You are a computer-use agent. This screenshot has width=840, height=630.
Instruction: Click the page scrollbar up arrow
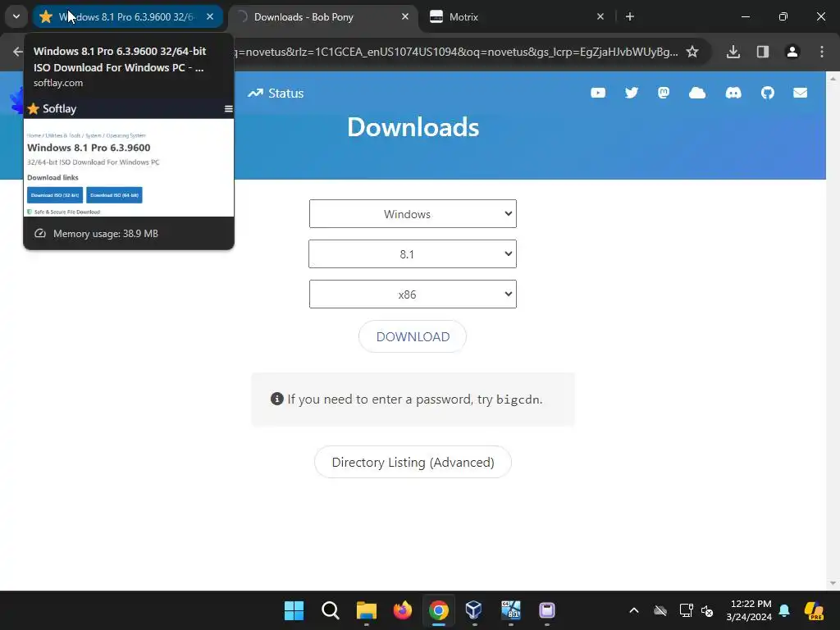[833, 78]
